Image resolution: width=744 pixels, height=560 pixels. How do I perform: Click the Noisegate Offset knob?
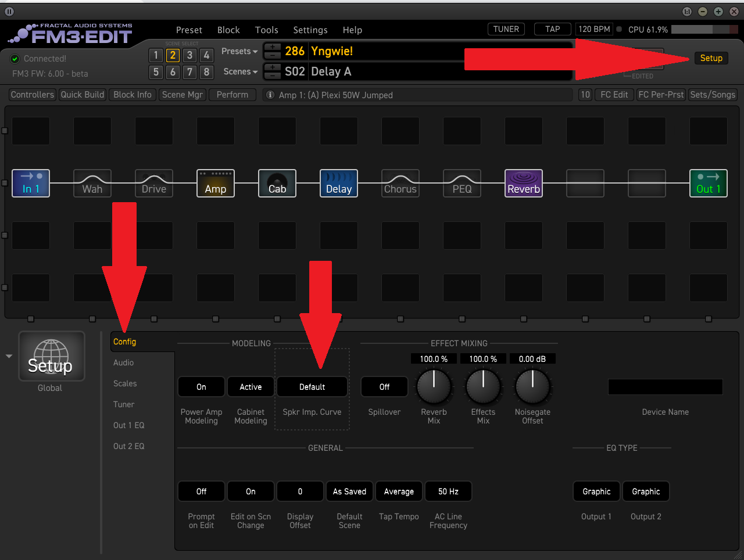532,387
